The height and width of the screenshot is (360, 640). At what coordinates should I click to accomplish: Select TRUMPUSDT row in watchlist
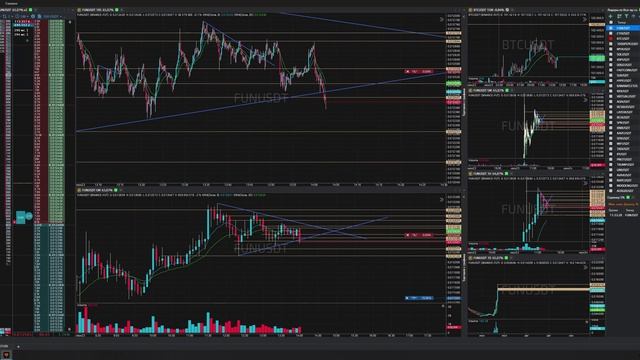tap(623, 164)
